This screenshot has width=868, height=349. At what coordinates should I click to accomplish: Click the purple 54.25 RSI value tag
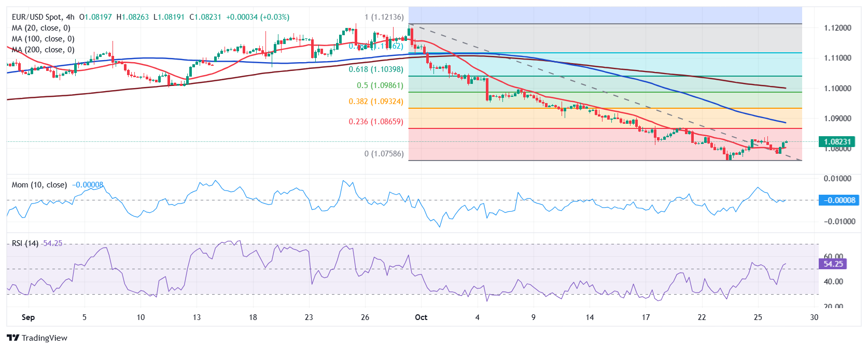(833, 264)
